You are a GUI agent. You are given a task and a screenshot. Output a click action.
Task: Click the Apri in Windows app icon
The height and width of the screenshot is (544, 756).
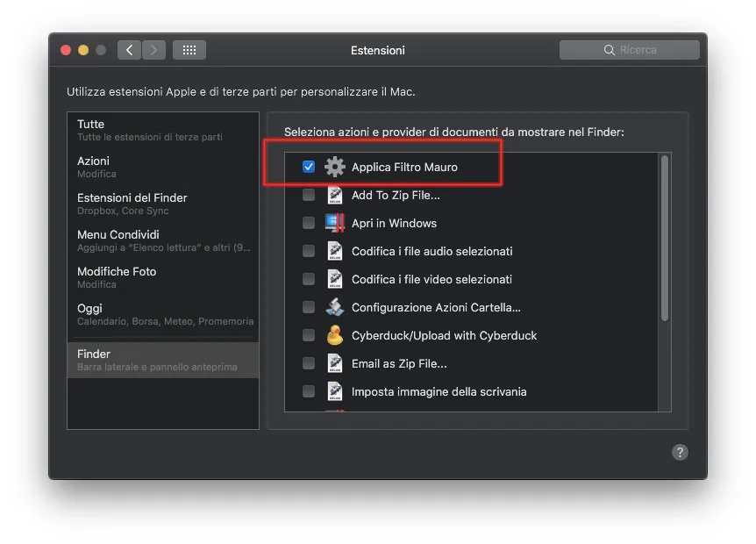pos(336,223)
